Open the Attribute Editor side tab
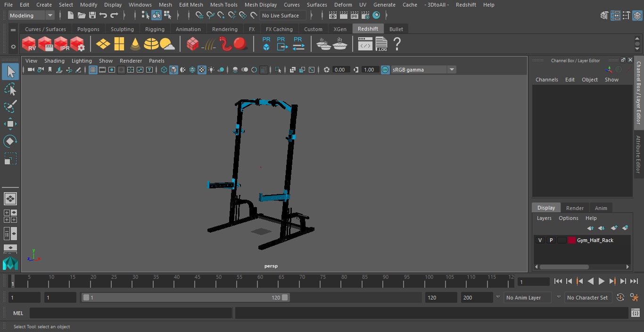Image resolution: width=644 pixels, height=332 pixels. [x=638, y=154]
